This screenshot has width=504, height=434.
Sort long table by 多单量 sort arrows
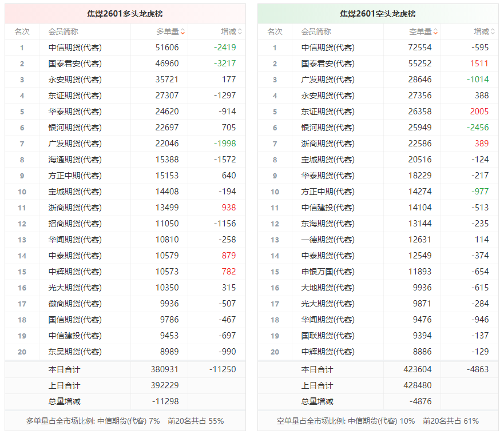click(x=182, y=31)
